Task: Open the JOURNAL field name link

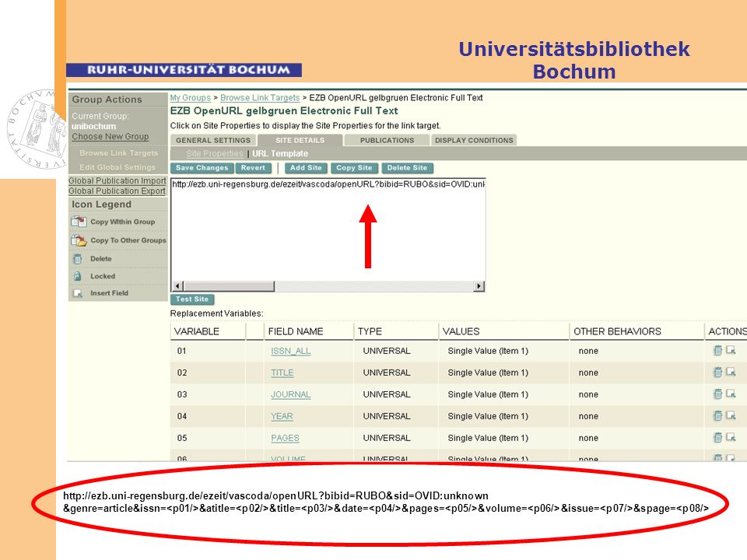Action: (290, 395)
